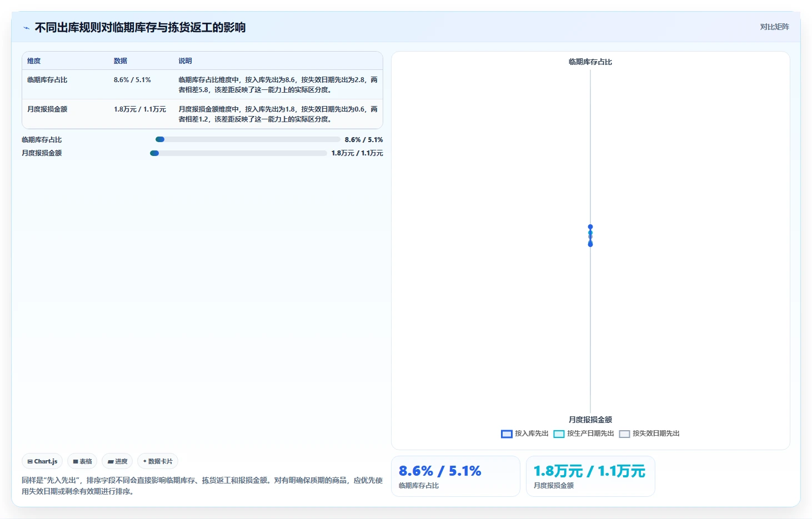Screen dimensions: 812x519
Task: Click the 临期库存占比 cell in the table
Action: [47, 80]
